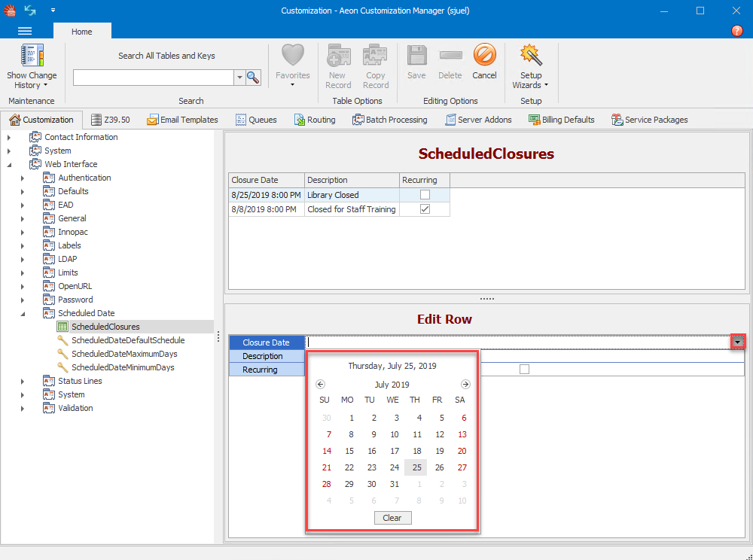Switch to the Email Templates tab
The width and height of the screenshot is (753, 560).
[182, 120]
